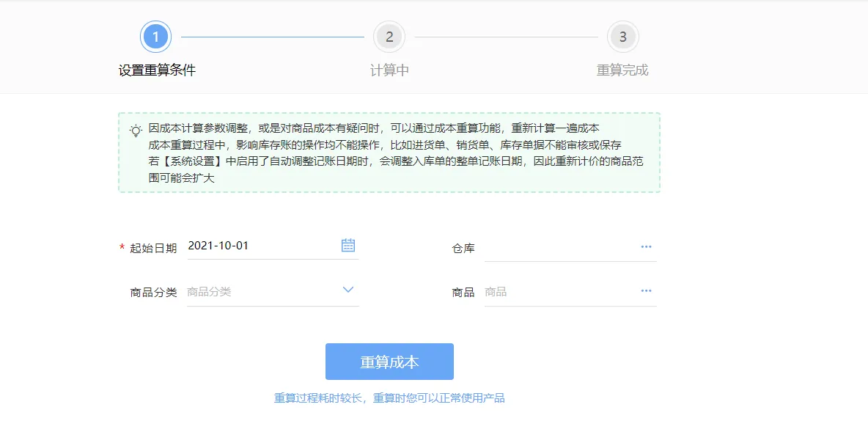
Task: Click the 重算过程耗时较长 note text
Action: [x=389, y=398]
